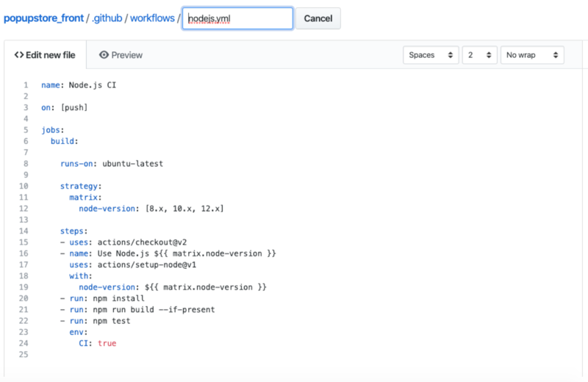Click the nodejs.yml filename input field
The image size is (588, 382).
[237, 18]
